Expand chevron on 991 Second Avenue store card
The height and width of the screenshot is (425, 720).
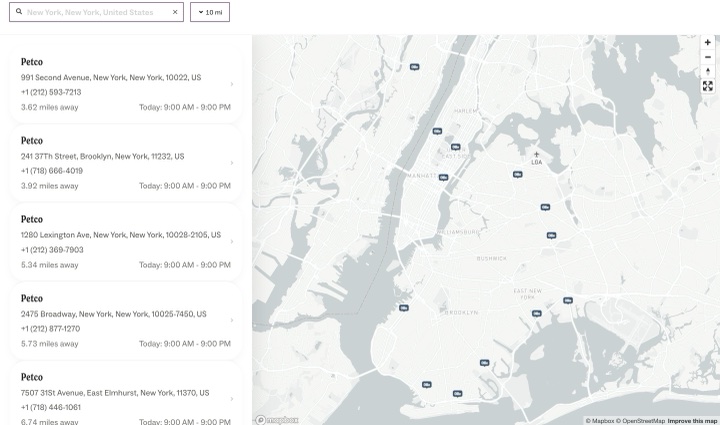[x=232, y=84]
